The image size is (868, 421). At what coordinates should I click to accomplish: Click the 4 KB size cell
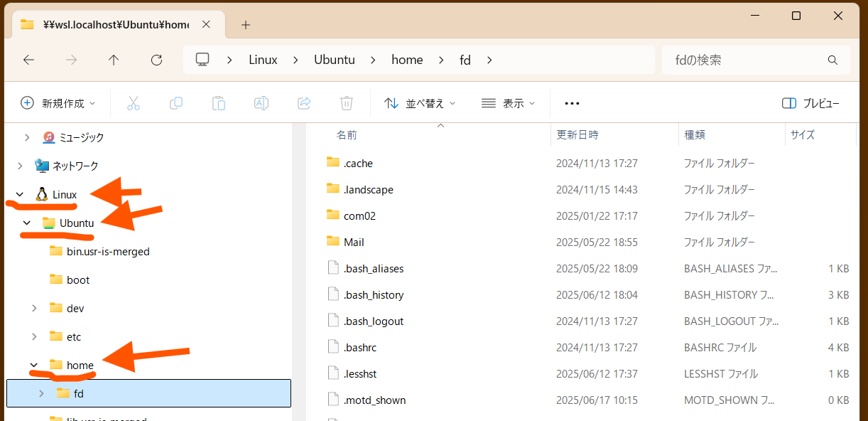pos(839,347)
